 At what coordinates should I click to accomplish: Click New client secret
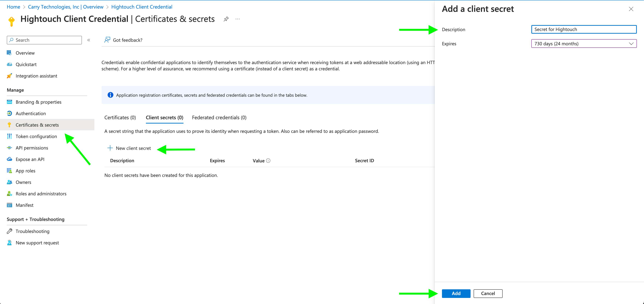[x=129, y=148]
